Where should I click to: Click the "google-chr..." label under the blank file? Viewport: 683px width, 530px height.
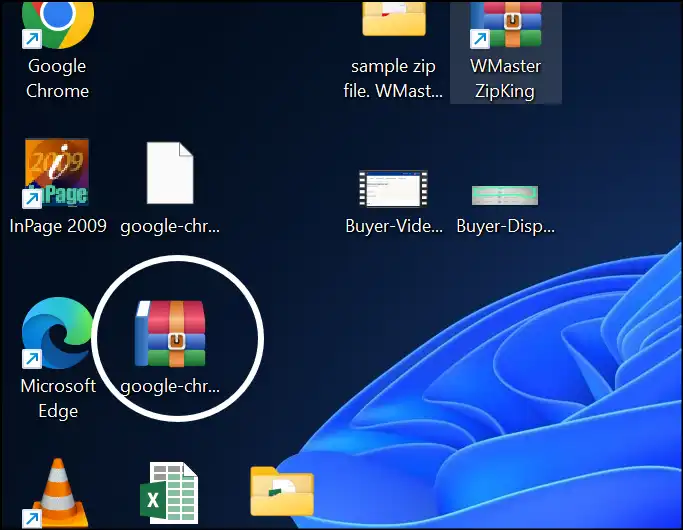click(170, 226)
